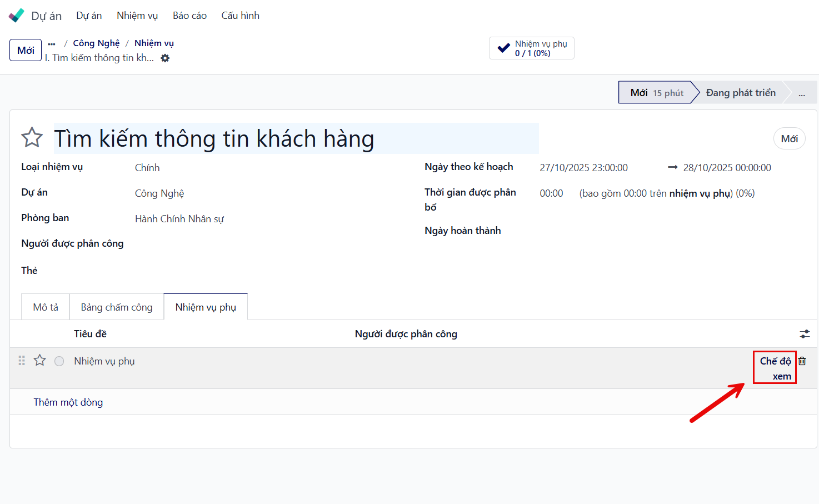This screenshot has height=504, width=819.
Task: Expand more stages via the status bar ellipsis
Action: click(801, 93)
